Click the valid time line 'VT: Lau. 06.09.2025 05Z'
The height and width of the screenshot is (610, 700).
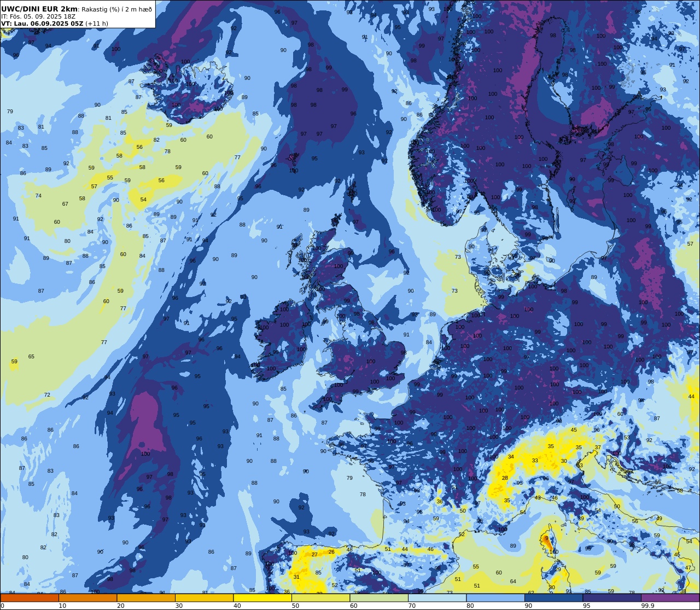[42, 24]
